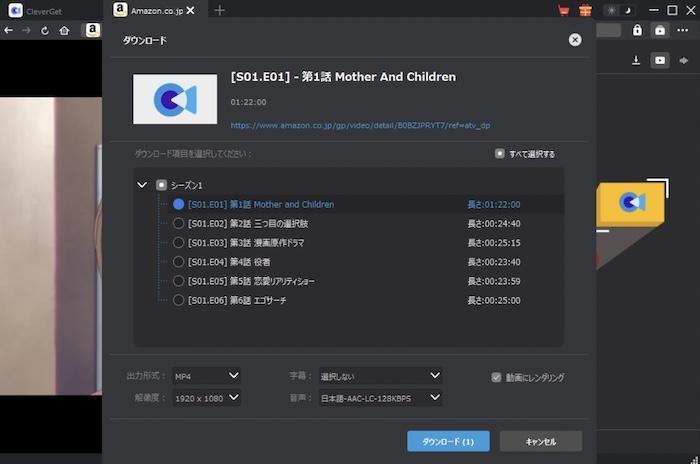Toggle the light/dark theme switch
Image resolution: width=700 pixels, height=464 pixels.
coord(620,10)
